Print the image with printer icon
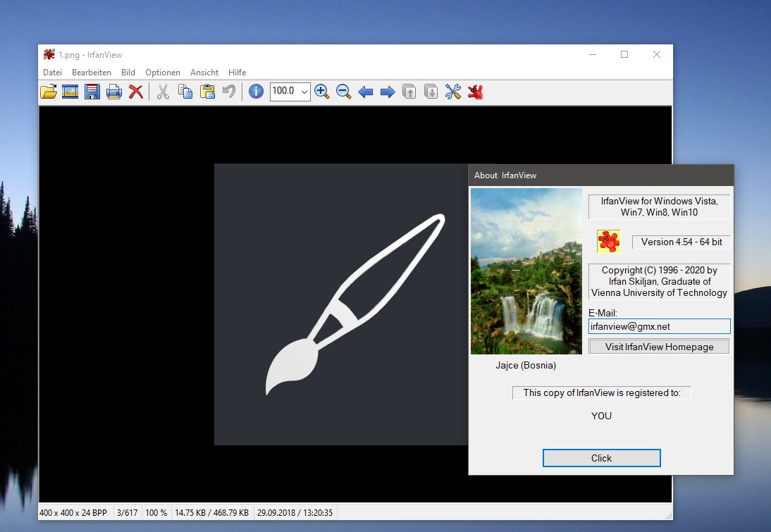771x532 pixels. pos(114,92)
